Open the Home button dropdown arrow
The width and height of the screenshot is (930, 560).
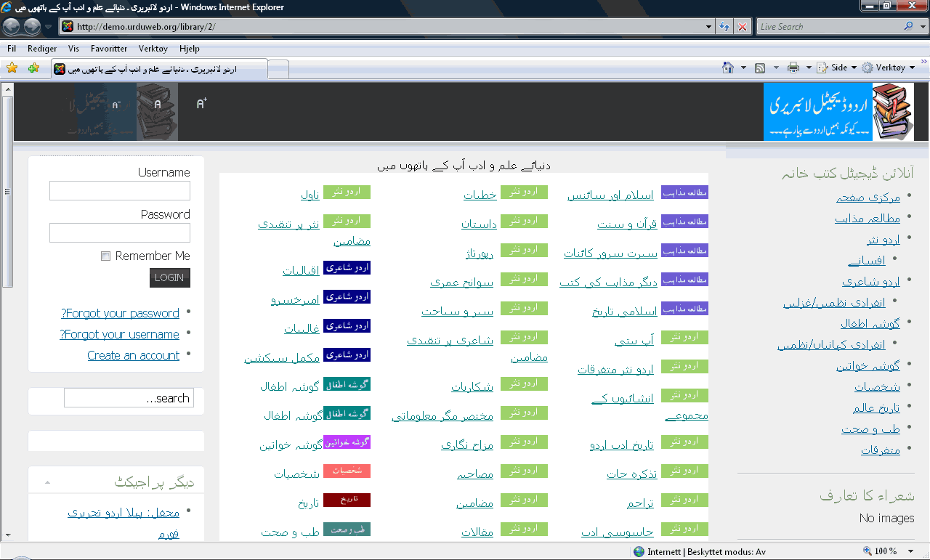click(743, 68)
